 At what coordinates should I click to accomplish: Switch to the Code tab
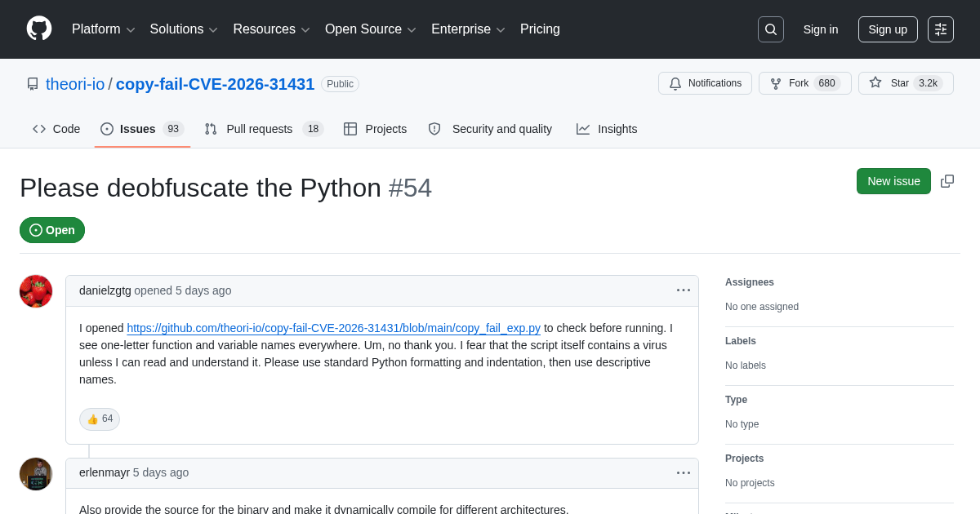(56, 129)
